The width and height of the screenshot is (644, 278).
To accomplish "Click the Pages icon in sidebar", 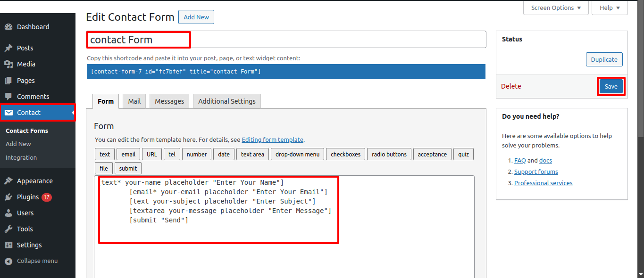I will click(8, 81).
